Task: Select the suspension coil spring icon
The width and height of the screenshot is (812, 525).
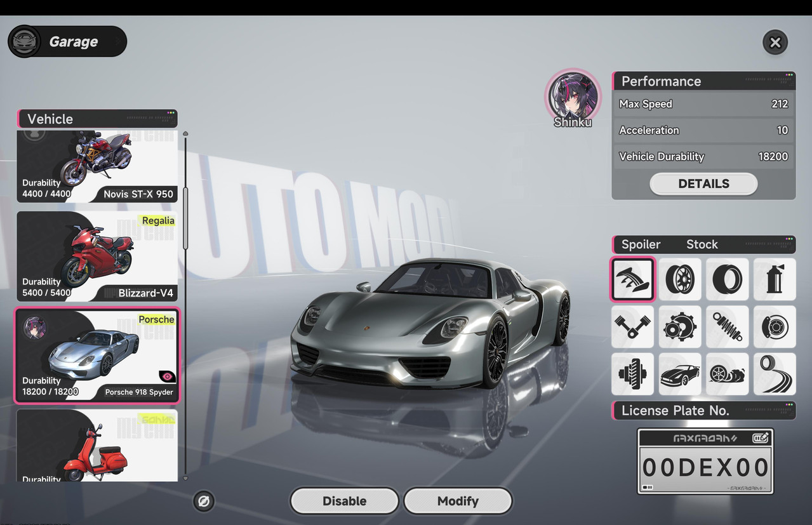Action: pos(728,327)
